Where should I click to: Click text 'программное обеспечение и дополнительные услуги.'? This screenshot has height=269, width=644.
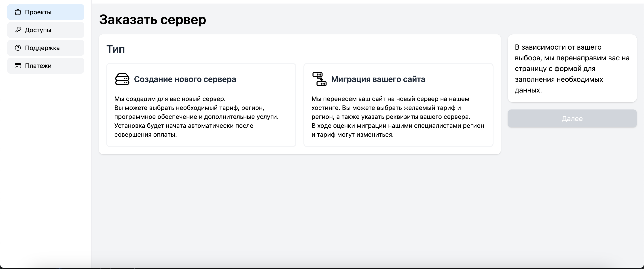pyautogui.click(x=197, y=117)
